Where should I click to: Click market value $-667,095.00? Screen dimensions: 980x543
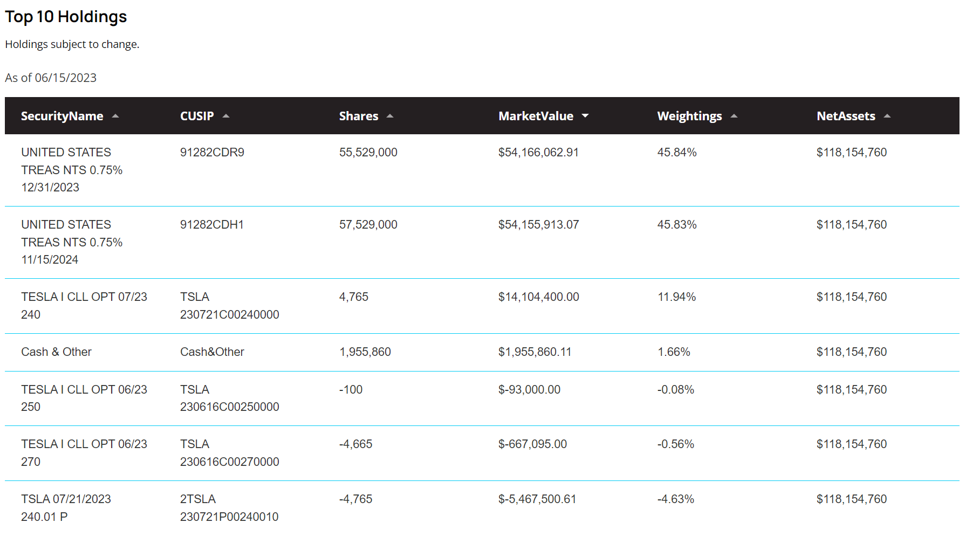[x=532, y=444]
